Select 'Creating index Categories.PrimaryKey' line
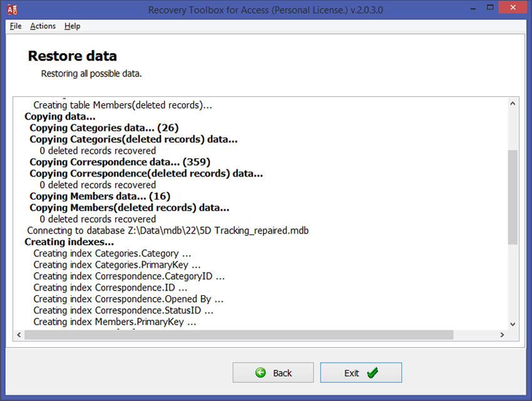The image size is (532, 401). pyautogui.click(x=117, y=265)
